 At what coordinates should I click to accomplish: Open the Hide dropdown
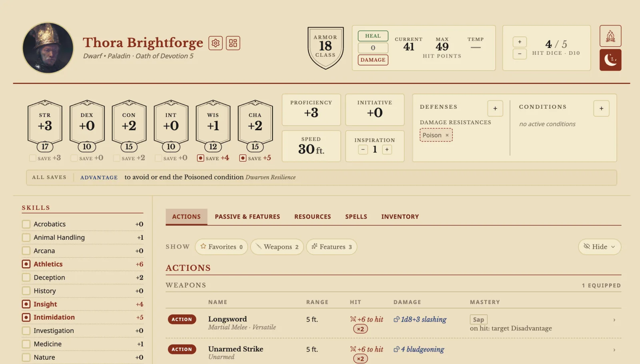(x=600, y=247)
